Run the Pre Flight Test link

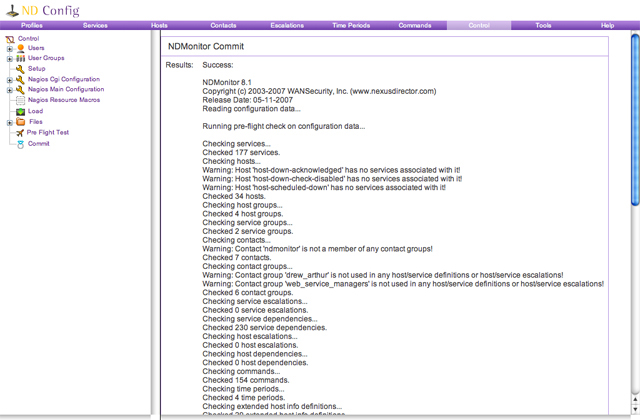48,132
